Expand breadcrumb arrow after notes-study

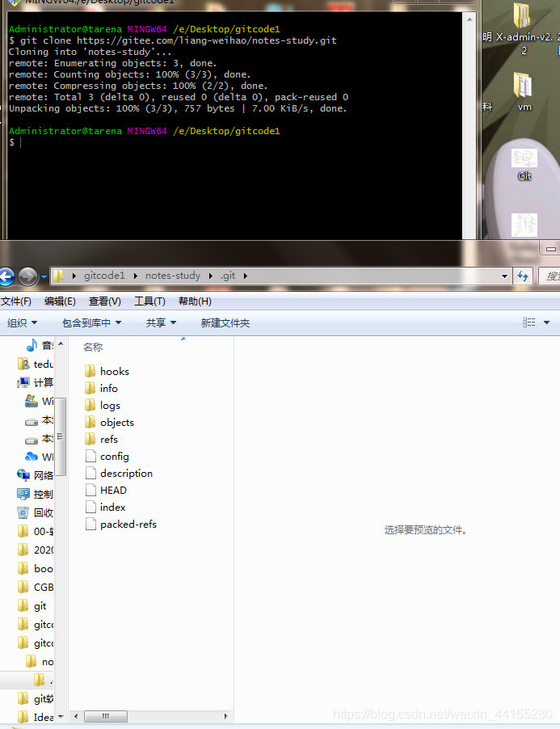[x=210, y=276]
